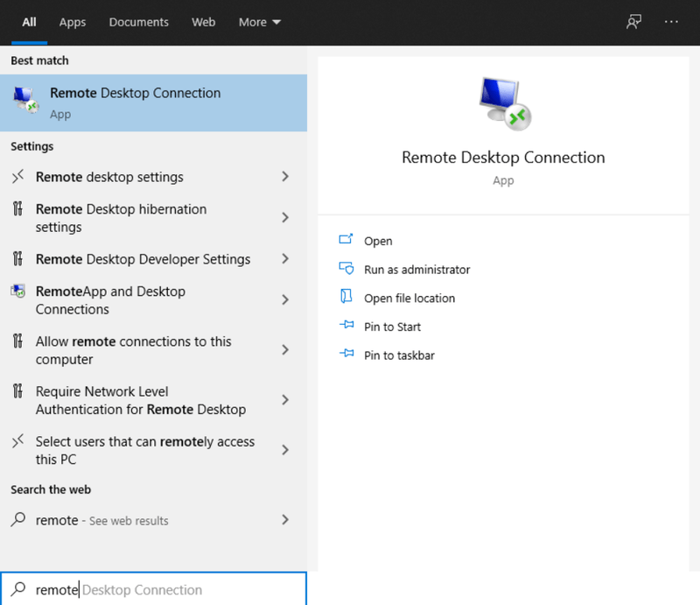Open the ellipsis options icon in the top bar
This screenshot has width=700, height=605.
[669, 21]
